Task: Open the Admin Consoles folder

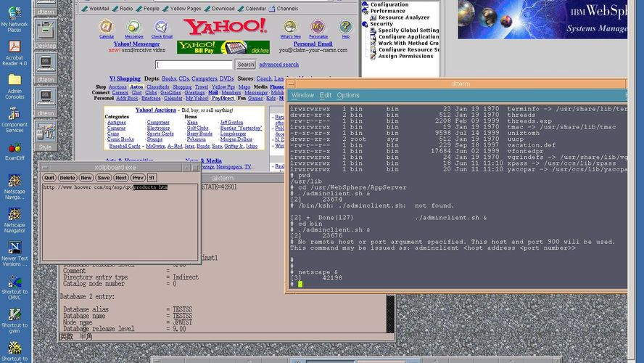Action: pos(15,86)
